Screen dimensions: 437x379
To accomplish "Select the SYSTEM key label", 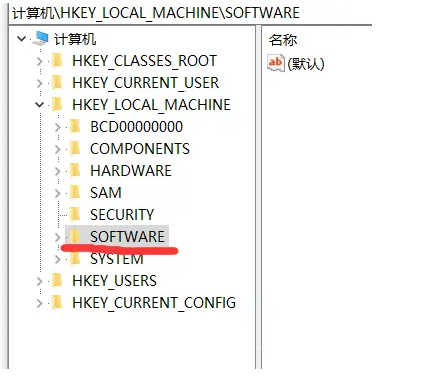I will [117, 259].
